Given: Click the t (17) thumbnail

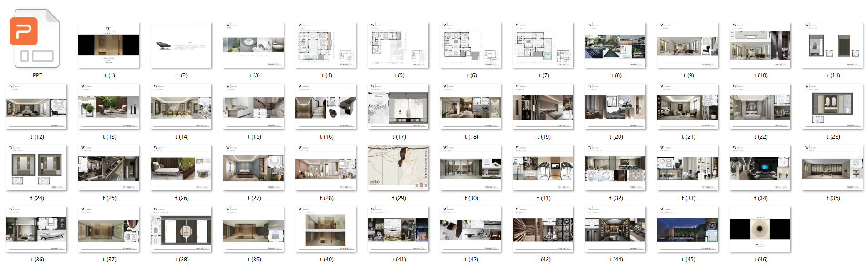Looking at the screenshot, I should (x=398, y=106).
